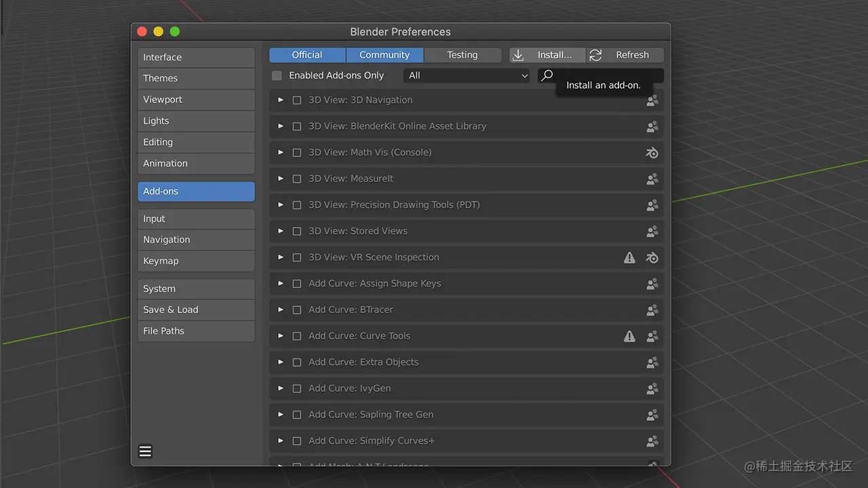Expand the 3D View: 3D Navigation details
The height and width of the screenshot is (488, 868).
281,100
